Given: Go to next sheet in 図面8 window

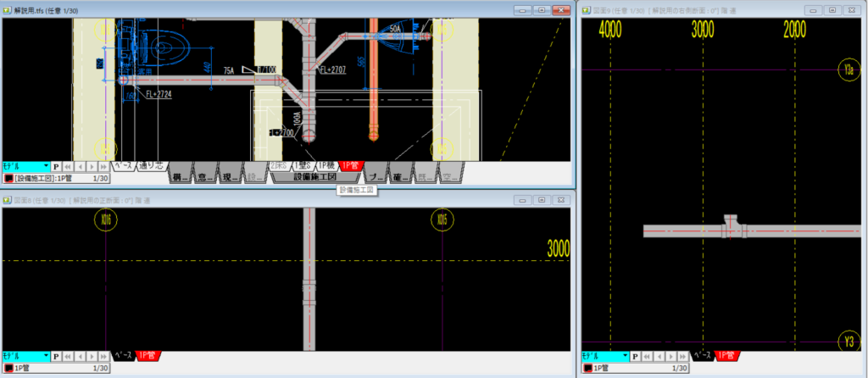Looking at the screenshot, I should tap(93, 357).
